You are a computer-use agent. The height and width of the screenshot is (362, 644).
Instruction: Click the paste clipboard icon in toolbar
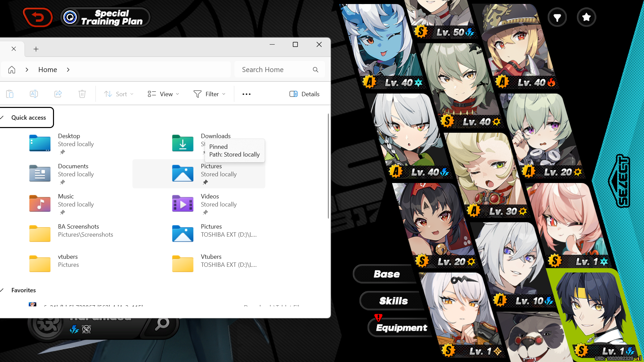coord(10,94)
